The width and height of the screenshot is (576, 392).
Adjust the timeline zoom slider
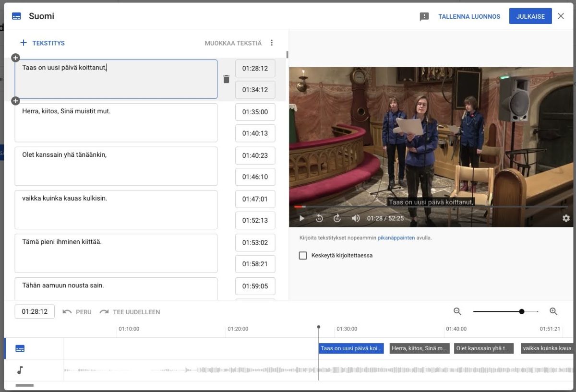pyautogui.click(x=521, y=311)
